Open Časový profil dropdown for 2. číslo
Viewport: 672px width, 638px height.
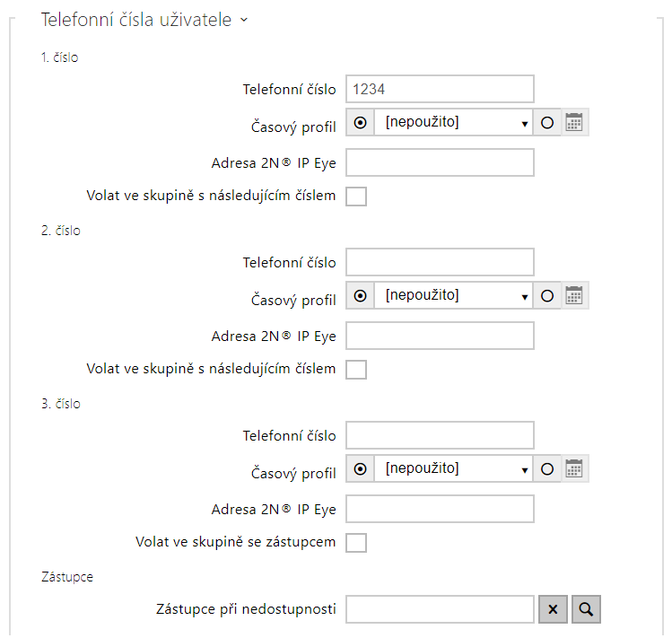click(x=454, y=295)
